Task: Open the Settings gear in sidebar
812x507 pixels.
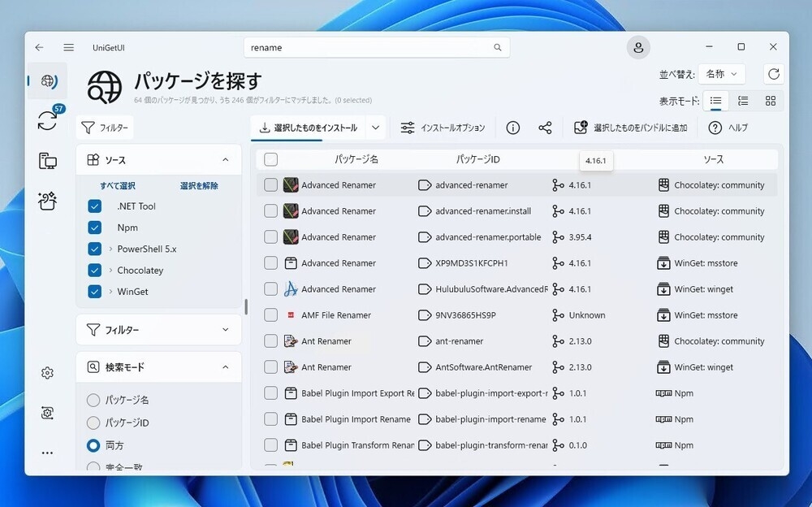Action: tap(47, 373)
